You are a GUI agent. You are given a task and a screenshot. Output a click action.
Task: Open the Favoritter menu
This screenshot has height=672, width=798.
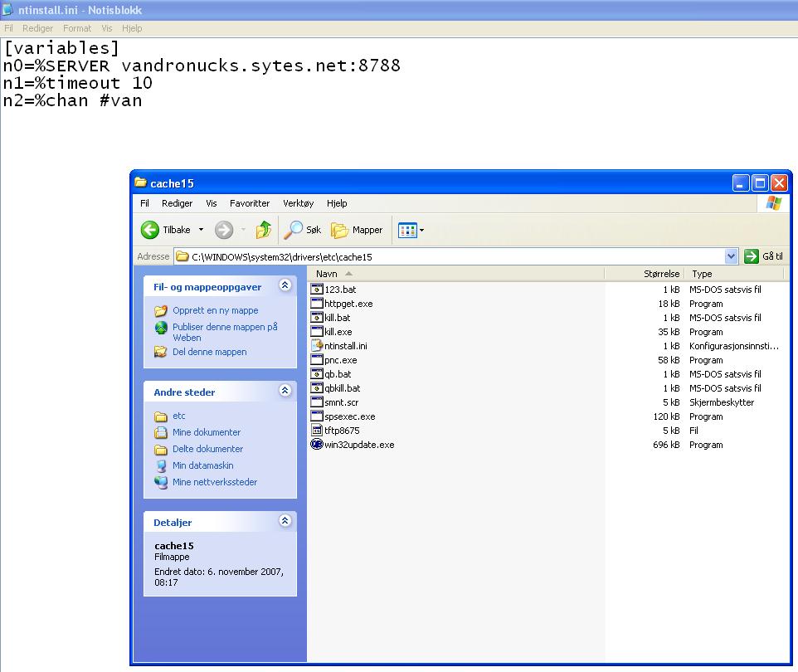pos(250,203)
